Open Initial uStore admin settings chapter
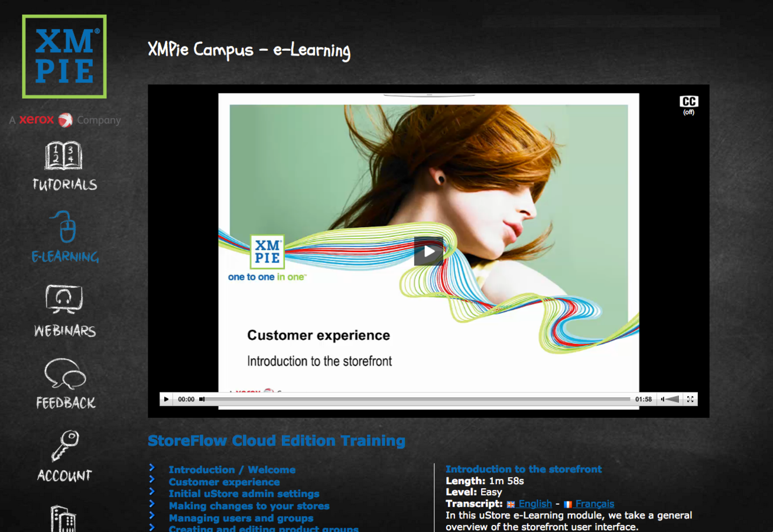 pos(243,494)
